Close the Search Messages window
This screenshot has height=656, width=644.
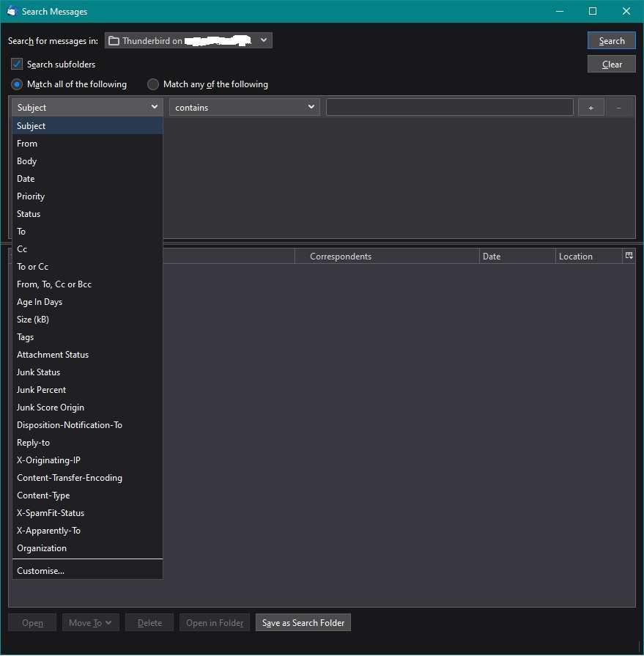click(x=626, y=11)
